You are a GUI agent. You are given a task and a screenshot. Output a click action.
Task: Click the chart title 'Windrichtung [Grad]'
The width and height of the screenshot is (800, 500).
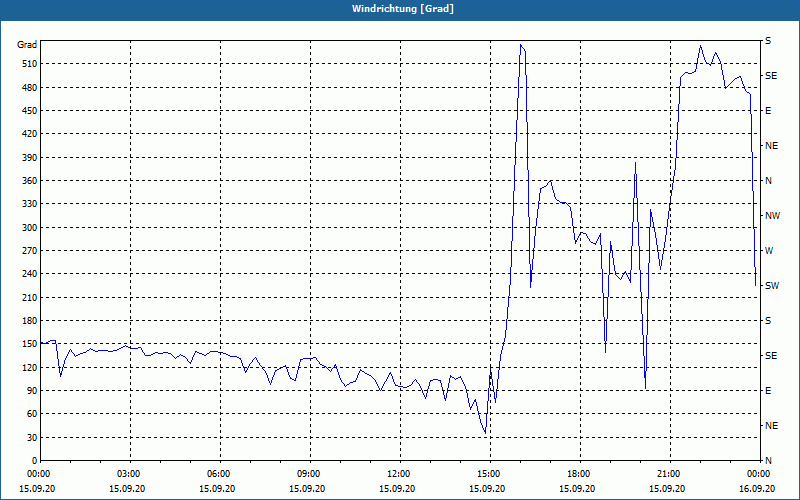coord(403,9)
